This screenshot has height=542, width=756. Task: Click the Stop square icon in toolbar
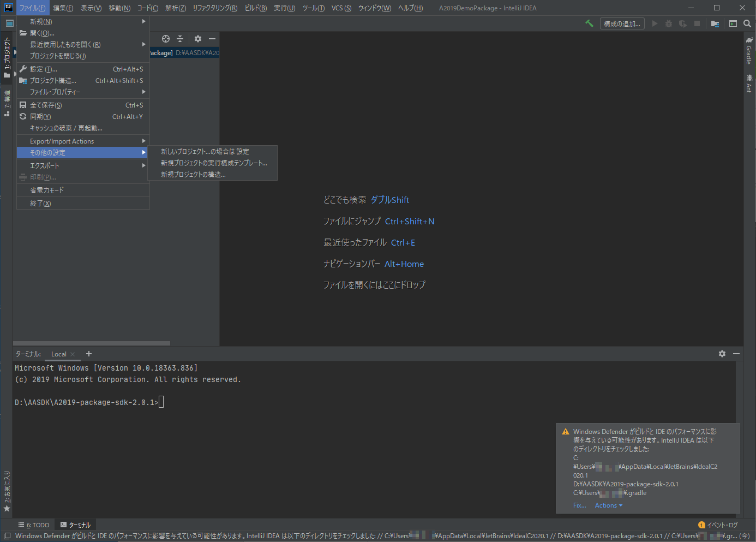(x=697, y=23)
